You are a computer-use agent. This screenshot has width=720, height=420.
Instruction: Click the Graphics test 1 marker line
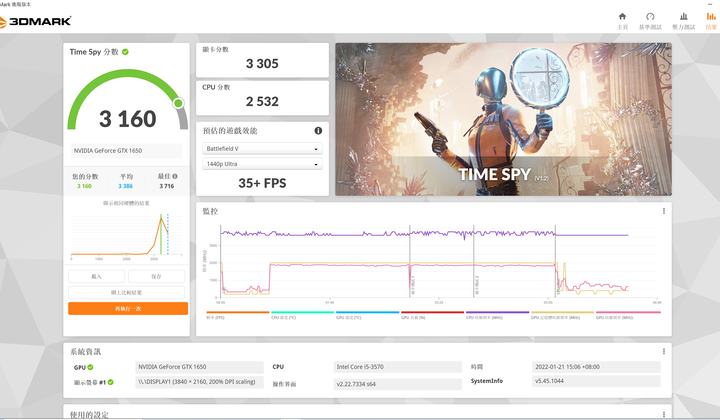tap(410, 262)
